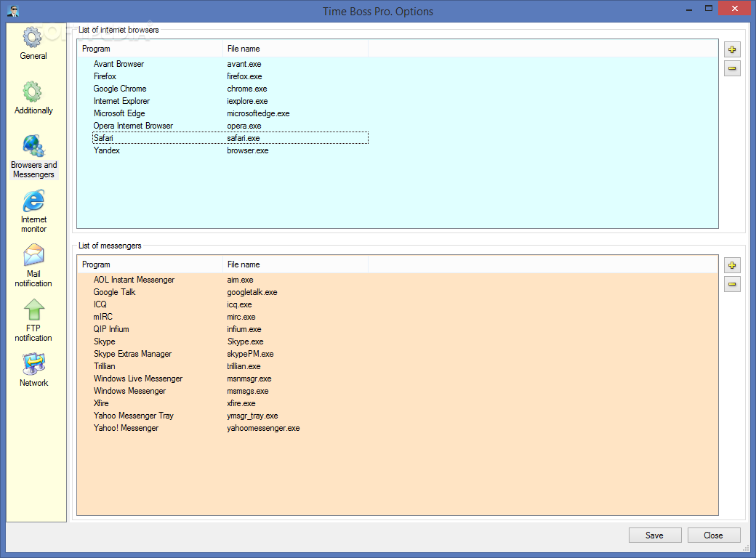756x558 pixels.
Task: Click the googletalk.exe file name
Action: point(252,293)
